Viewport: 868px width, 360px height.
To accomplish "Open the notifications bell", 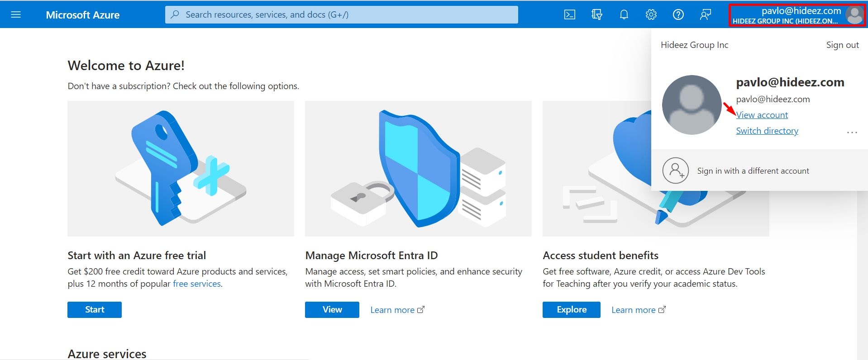I will point(624,14).
